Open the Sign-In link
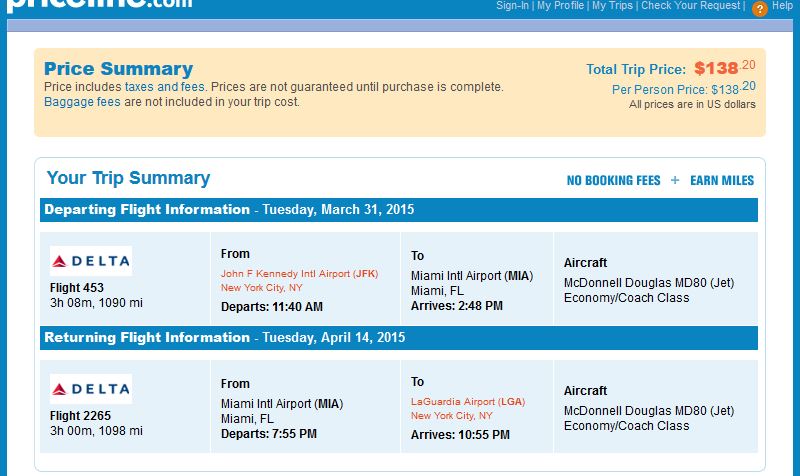The height and width of the screenshot is (476, 800). pos(513,6)
